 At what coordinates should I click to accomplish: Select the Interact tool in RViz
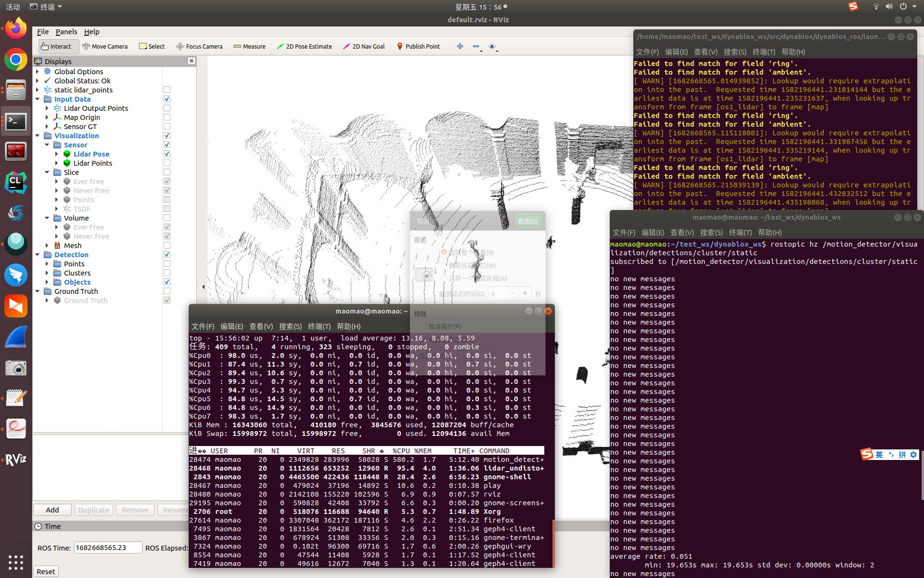(x=58, y=46)
